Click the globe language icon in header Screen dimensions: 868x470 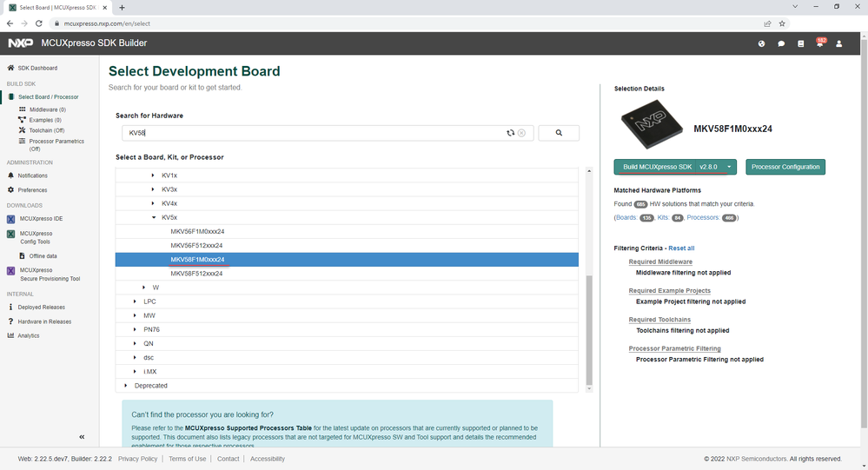[x=762, y=43]
